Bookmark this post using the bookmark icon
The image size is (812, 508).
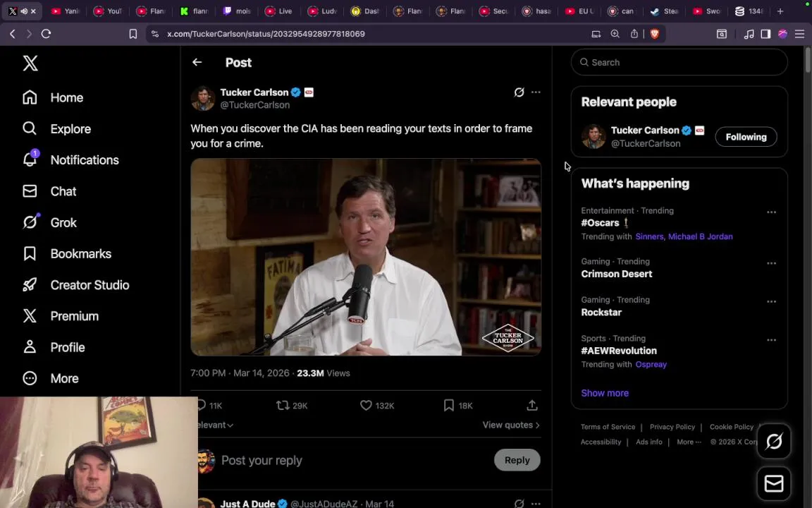[x=449, y=405]
